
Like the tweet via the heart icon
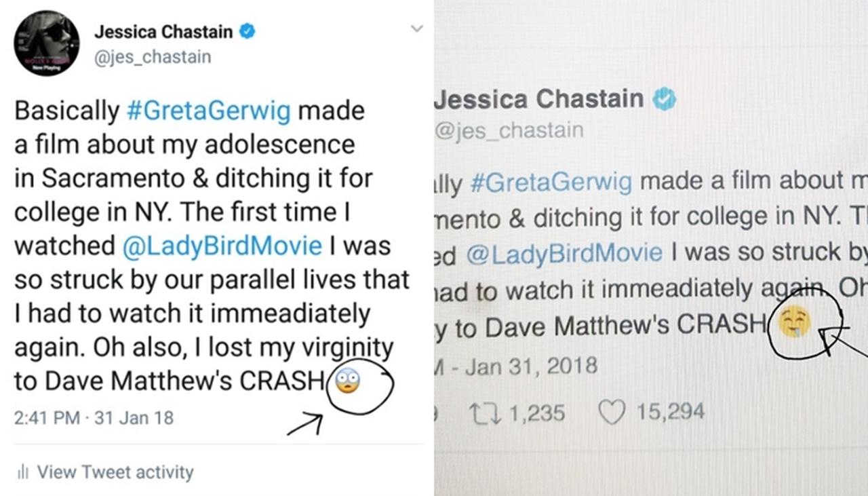click(612, 412)
